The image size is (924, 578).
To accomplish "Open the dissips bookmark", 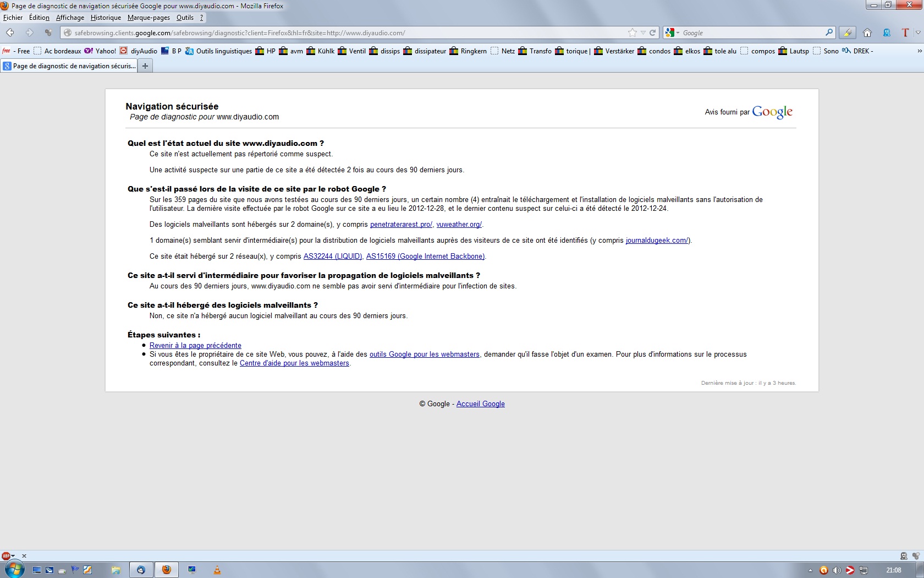I will 385,51.
